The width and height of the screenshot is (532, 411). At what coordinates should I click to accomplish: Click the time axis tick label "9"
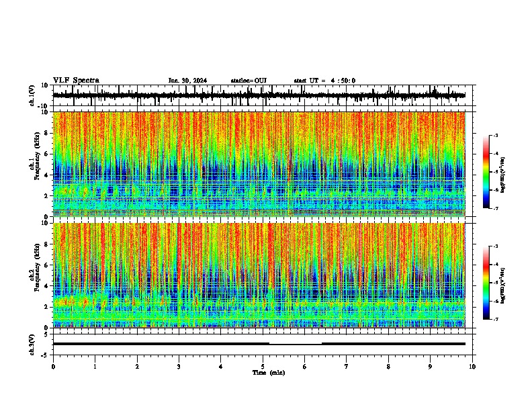coord(430,367)
